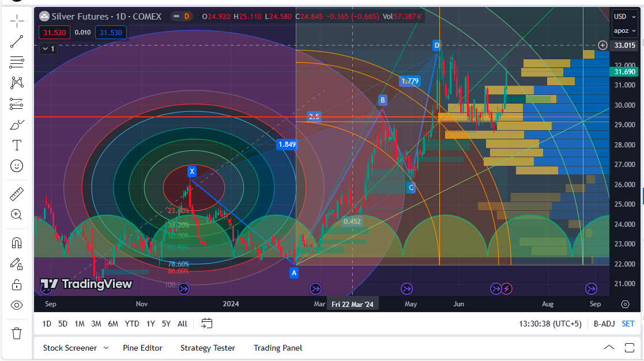Select the brush drawing tool
The image size is (644, 361).
(x=17, y=124)
